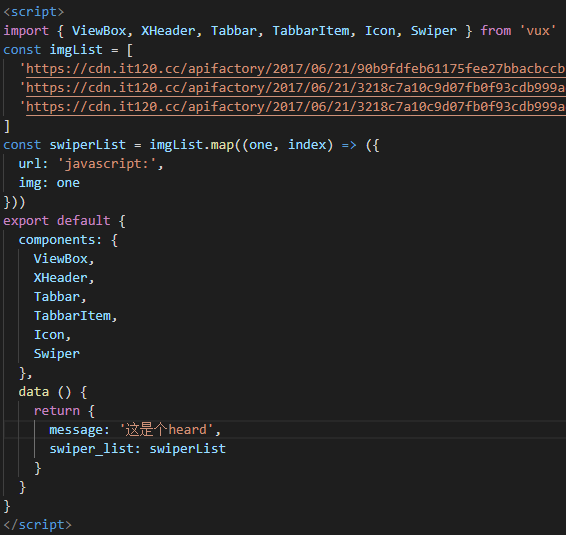Screen dimensions: 566x535
Task: Click the closing </script> tag
Action: (x=38, y=525)
